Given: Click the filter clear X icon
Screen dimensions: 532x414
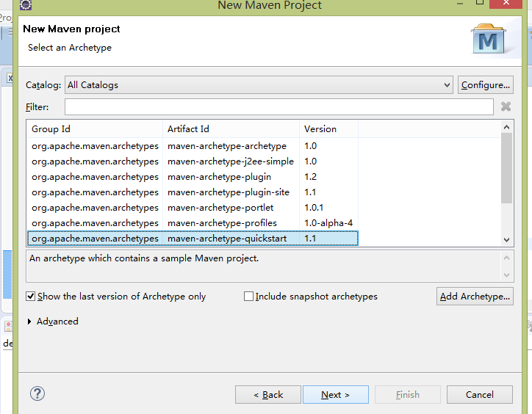Looking at the screenshot, I should [506, 107].
